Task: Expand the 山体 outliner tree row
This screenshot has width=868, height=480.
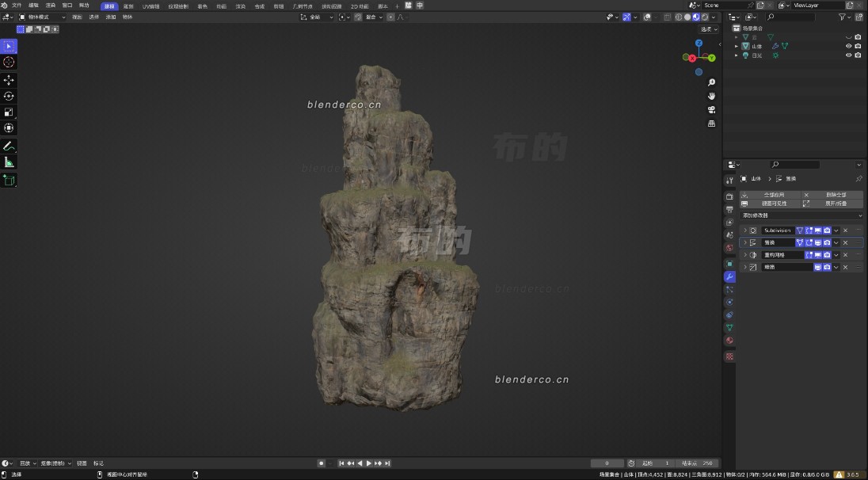Action: (737, 46)
